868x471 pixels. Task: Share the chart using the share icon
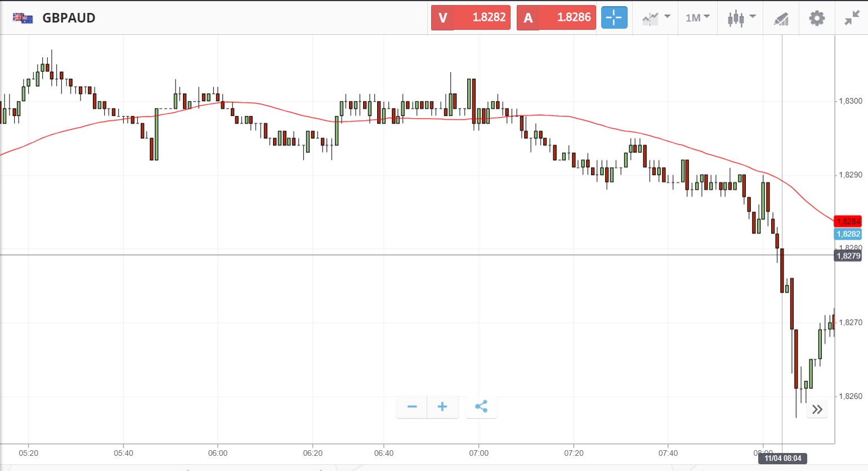coord(481,407)
